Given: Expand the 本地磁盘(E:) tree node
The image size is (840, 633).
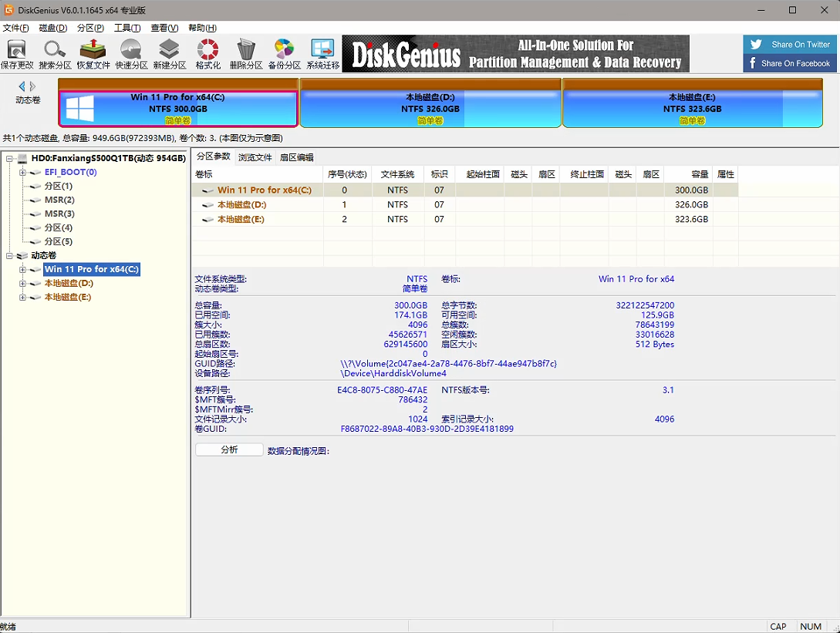Looking at the screenshot, I should 22,297.
